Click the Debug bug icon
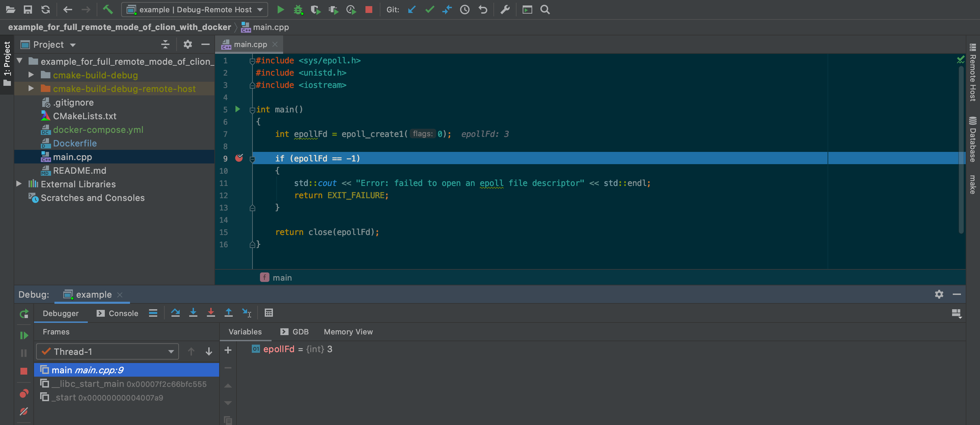980x425 pixels. tap(298, 10)
